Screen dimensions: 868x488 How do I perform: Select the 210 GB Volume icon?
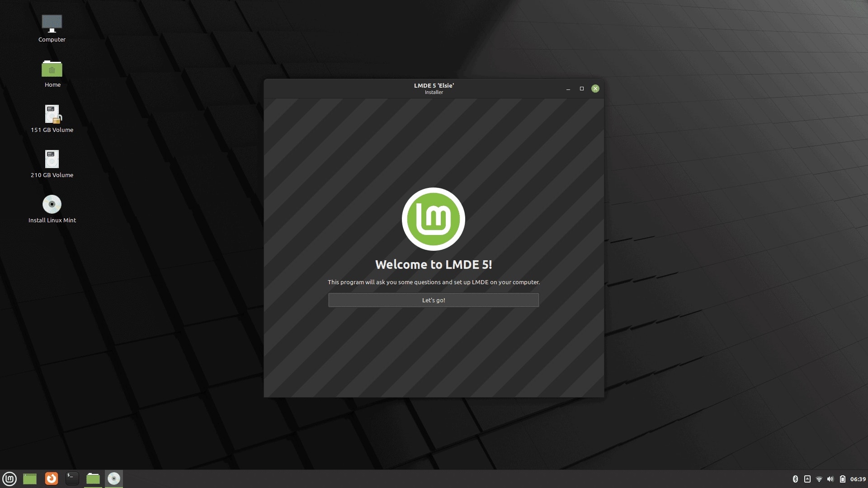point(52,164)
